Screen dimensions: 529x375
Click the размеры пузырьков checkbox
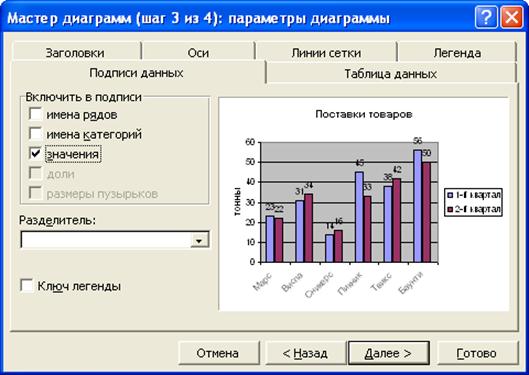click(x=35, y=193)
